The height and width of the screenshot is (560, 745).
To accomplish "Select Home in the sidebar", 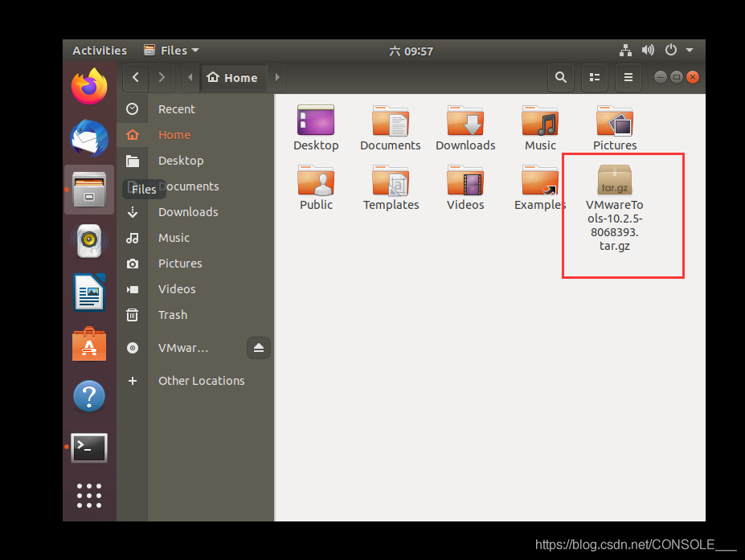I will (x=196, y=135).
